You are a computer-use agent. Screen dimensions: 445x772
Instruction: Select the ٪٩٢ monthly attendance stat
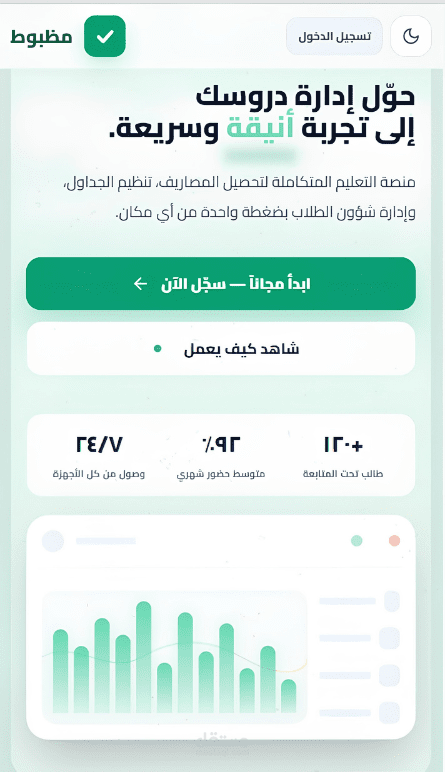[221, 456]
